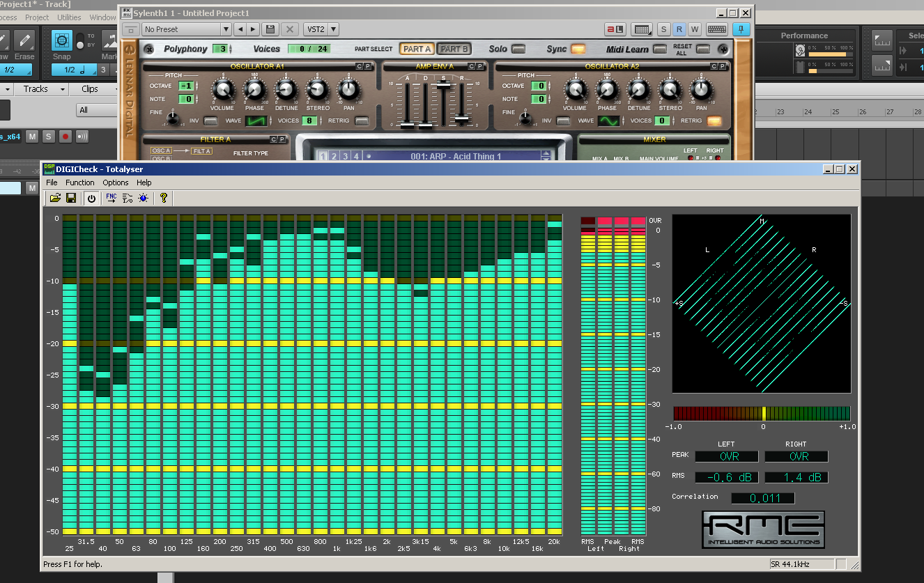Click the Oscillator A1 Octave stepper arrows

(196, 86)
